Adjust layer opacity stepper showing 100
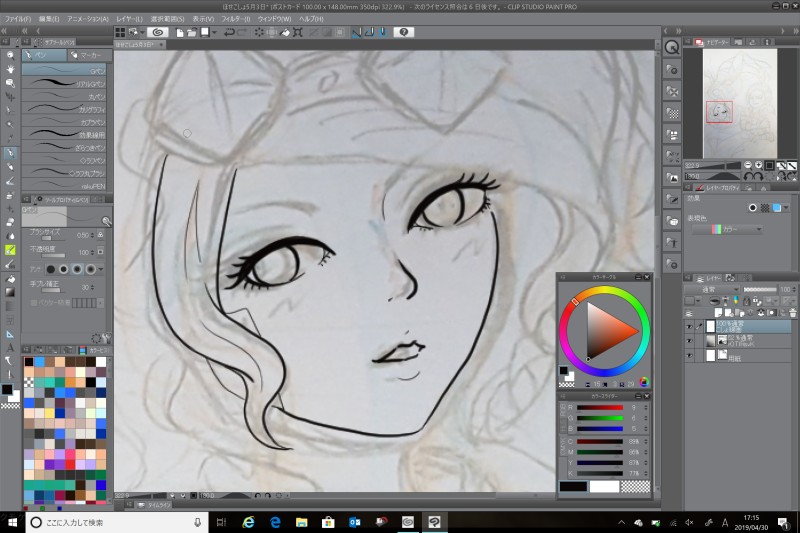The image size is (800, 533). [x=794, y=289]
